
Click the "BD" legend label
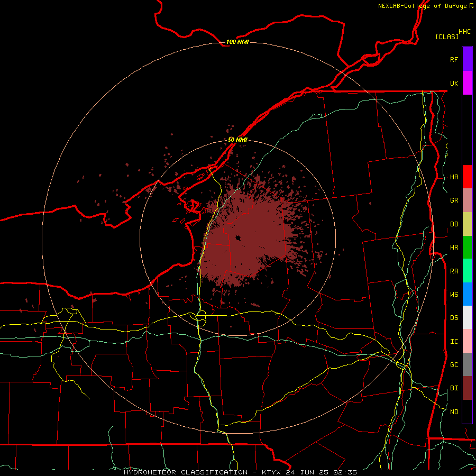pyautogui.click(x=454, y=224)
